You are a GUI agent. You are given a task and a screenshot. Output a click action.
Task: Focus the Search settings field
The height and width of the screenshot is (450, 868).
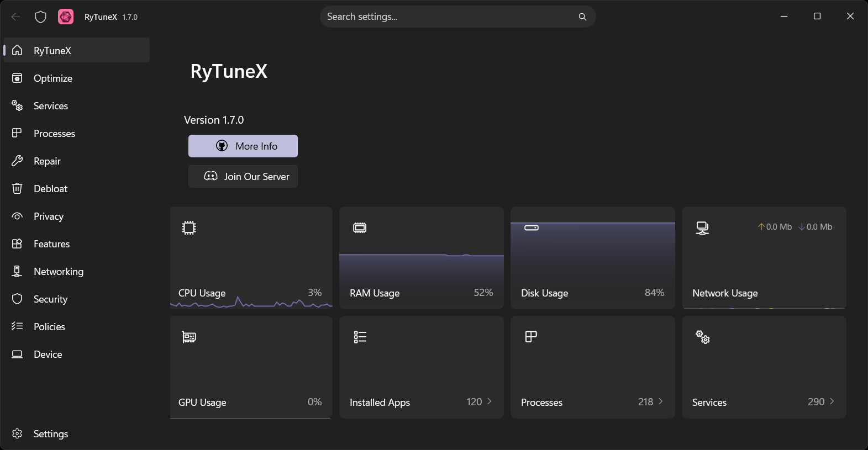[457, 17]
